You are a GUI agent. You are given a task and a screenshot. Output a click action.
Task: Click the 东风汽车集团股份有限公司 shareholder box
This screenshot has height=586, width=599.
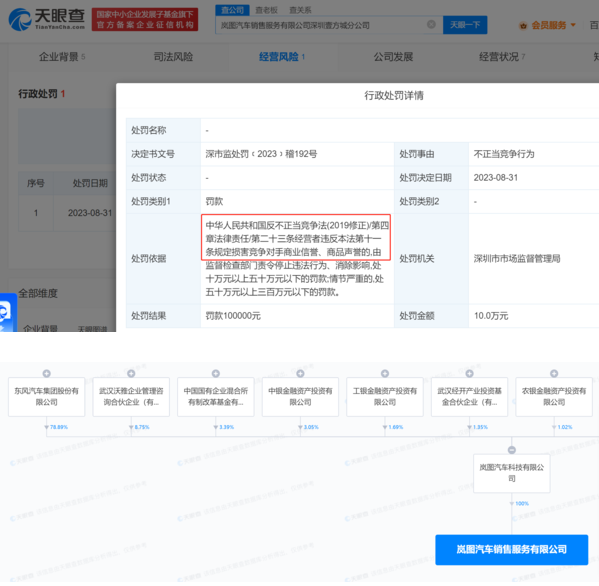click(47, 397)
